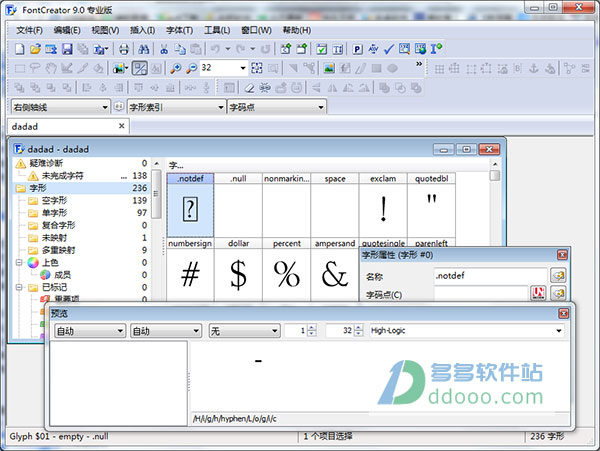Screen dimensions: 600x451
Task: Collapse the 上色 tree node
Action: coord(19,262)
